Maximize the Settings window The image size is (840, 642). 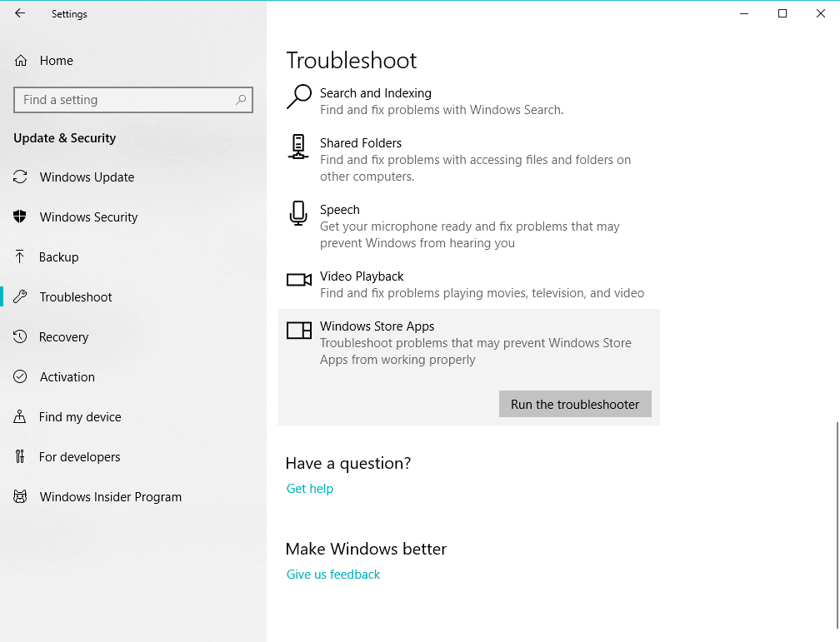(782, 13)
